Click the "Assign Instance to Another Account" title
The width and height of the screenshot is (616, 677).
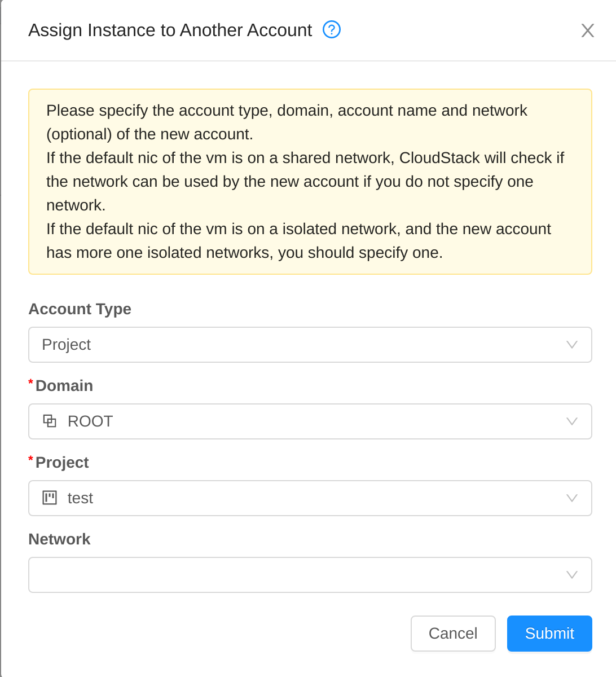(x=169, y=30)
